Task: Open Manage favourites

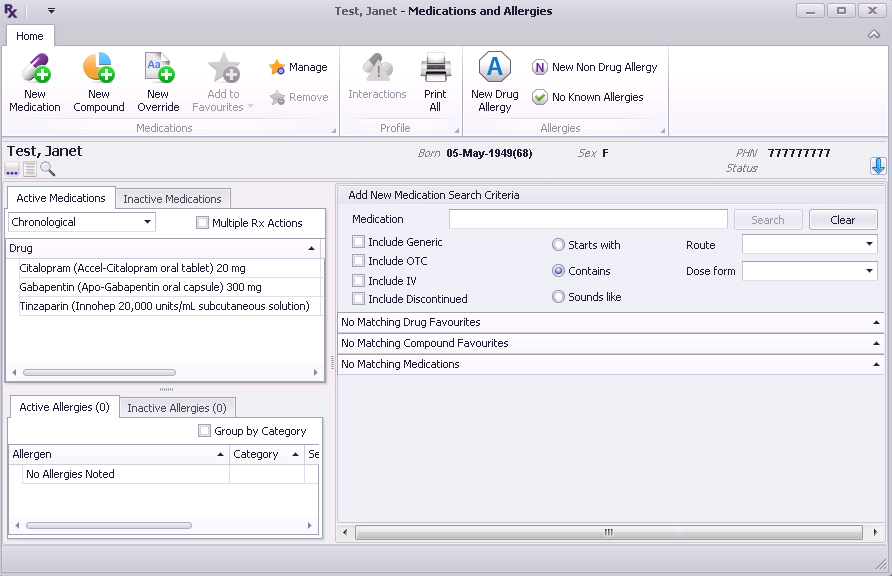Action: (x=299, y=67)
